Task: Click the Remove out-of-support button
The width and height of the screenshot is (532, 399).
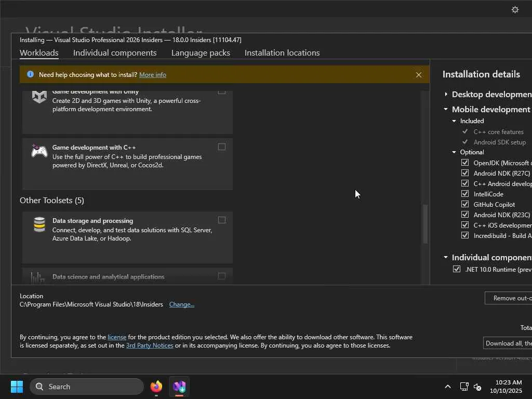Action: point(508,298)
